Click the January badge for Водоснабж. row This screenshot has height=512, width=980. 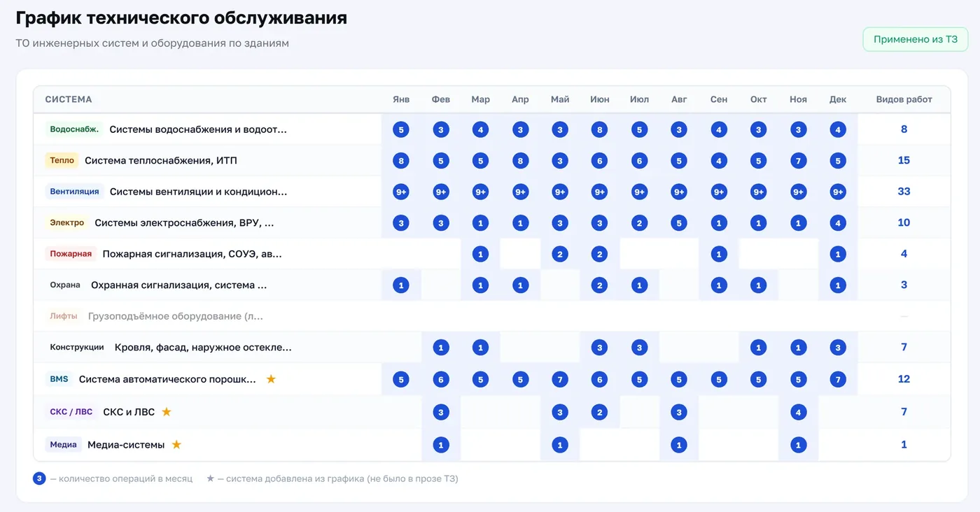click(401, 129)
